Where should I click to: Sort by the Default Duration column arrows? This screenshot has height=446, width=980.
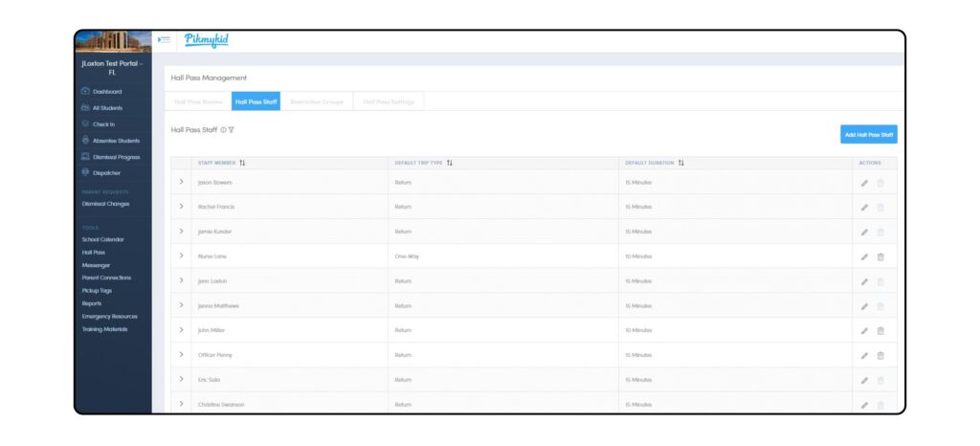pyautogui.click(x=680, y=163)
